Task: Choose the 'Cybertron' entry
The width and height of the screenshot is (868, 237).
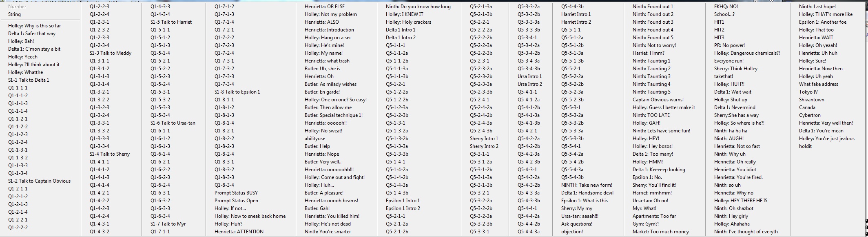Action: pos(810,115)
